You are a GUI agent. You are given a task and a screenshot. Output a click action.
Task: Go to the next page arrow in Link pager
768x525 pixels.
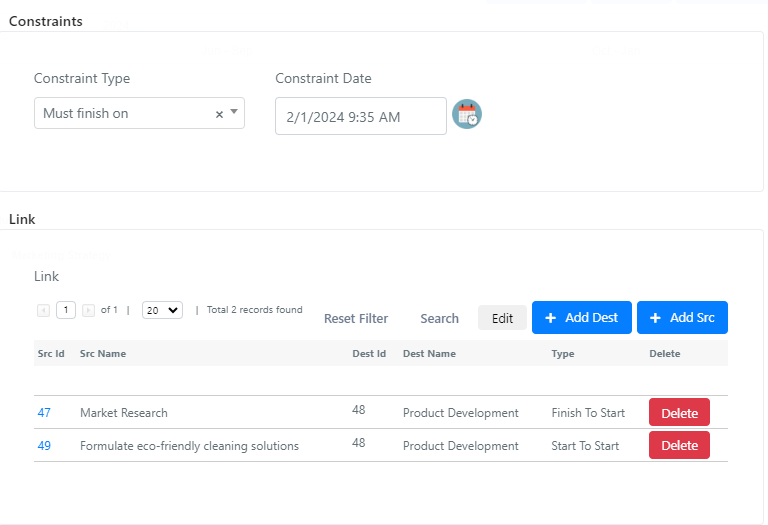pos(88,310)
